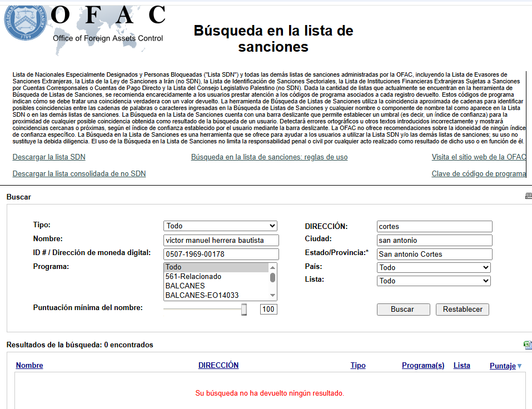
Task: Click the Restablecer button
Action: click(x=462, y=309)
